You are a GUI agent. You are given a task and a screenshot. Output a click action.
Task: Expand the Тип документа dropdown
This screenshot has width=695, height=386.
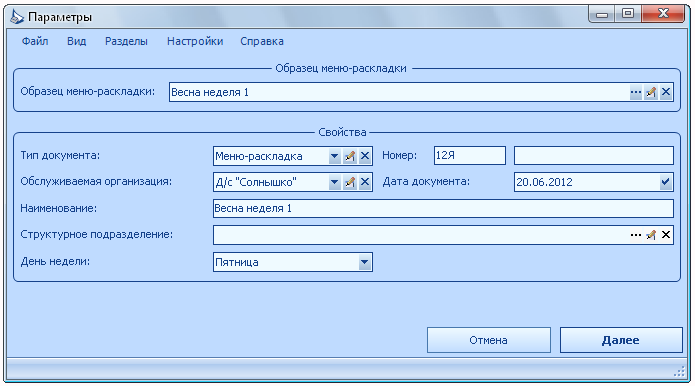pyautogui.click(x=335, y=156)
